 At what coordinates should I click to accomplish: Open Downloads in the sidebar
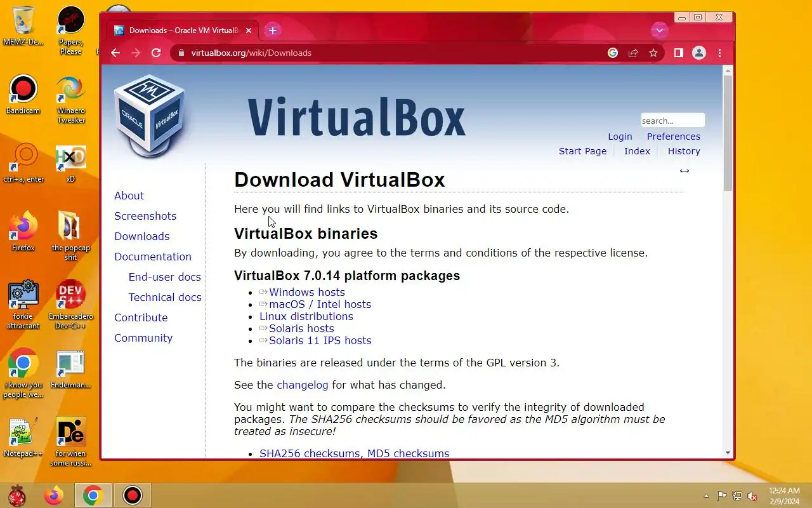[x=141, y=236]
